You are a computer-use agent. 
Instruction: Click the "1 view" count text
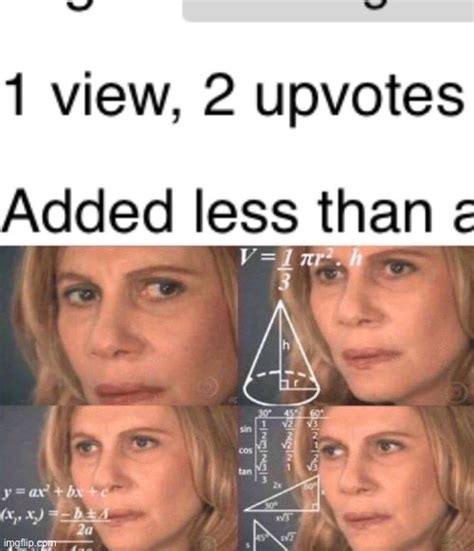tap(91, 95)
